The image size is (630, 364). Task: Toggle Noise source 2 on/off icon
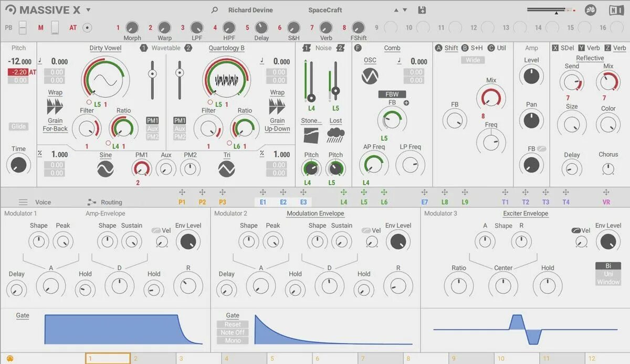tap(341, 48)
